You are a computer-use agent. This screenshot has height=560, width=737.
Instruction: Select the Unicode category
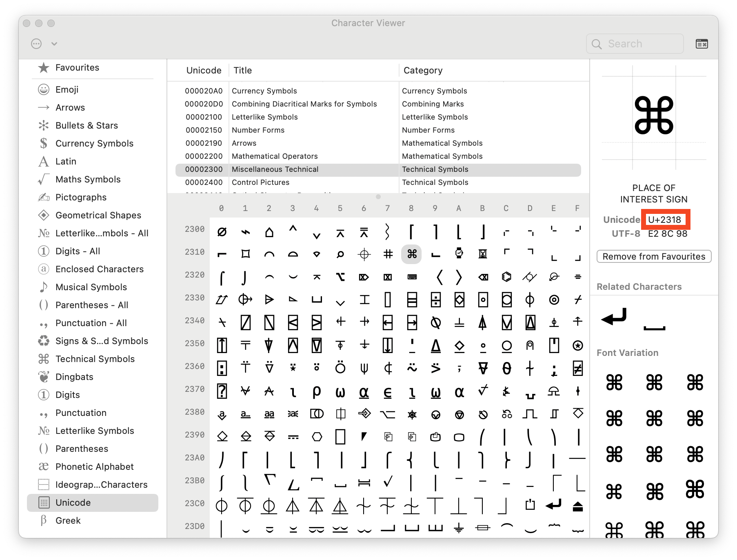click(x=93, y=502)
